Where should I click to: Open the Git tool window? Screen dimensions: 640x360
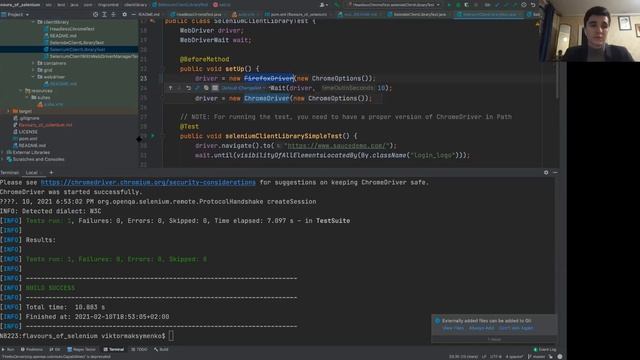pyautogui.click(x=55, y=349)
